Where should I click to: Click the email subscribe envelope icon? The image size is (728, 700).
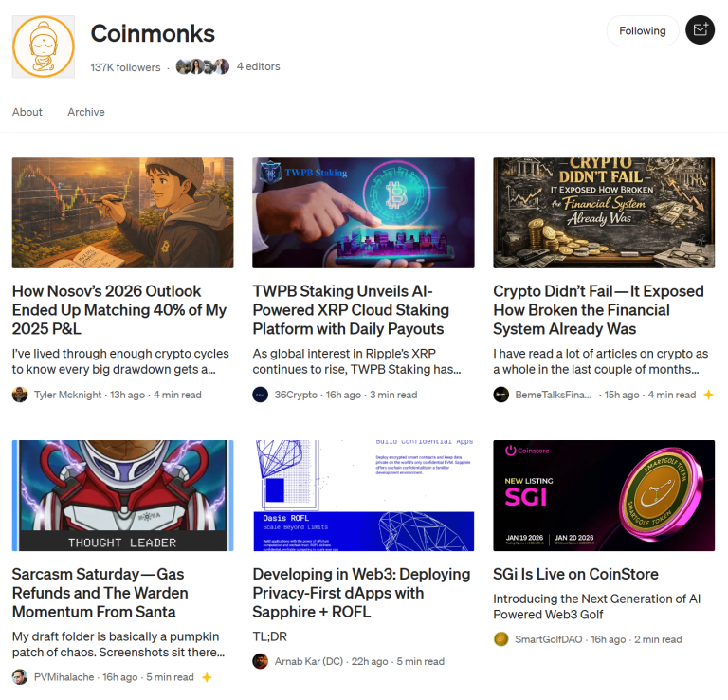(x=701, y=30)
